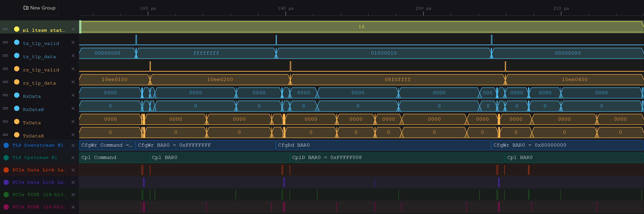Remove the RxData signal
Image resolution: width=644 pixels, height=214 pixels.
[x=73, y=95]
